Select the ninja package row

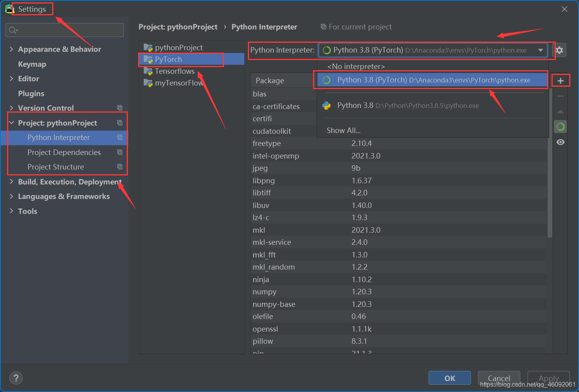pyautogui.click(x=399, y=279)
